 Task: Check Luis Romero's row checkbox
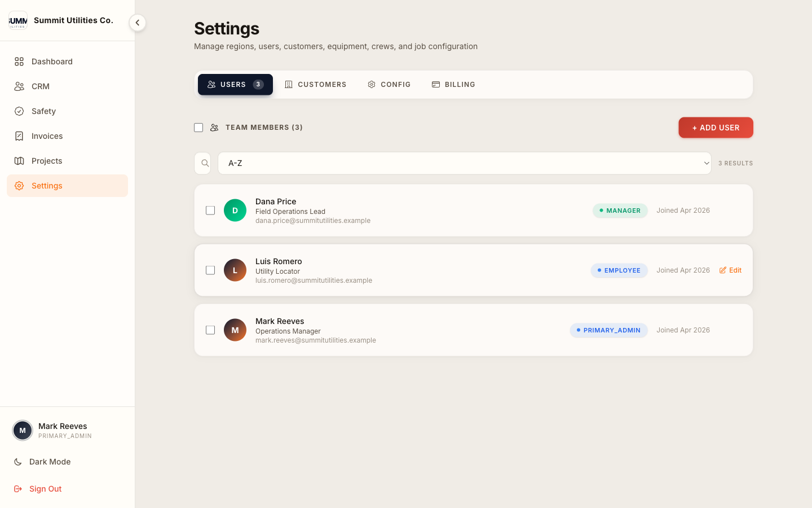pyautogui.click(x=210, y=270)
